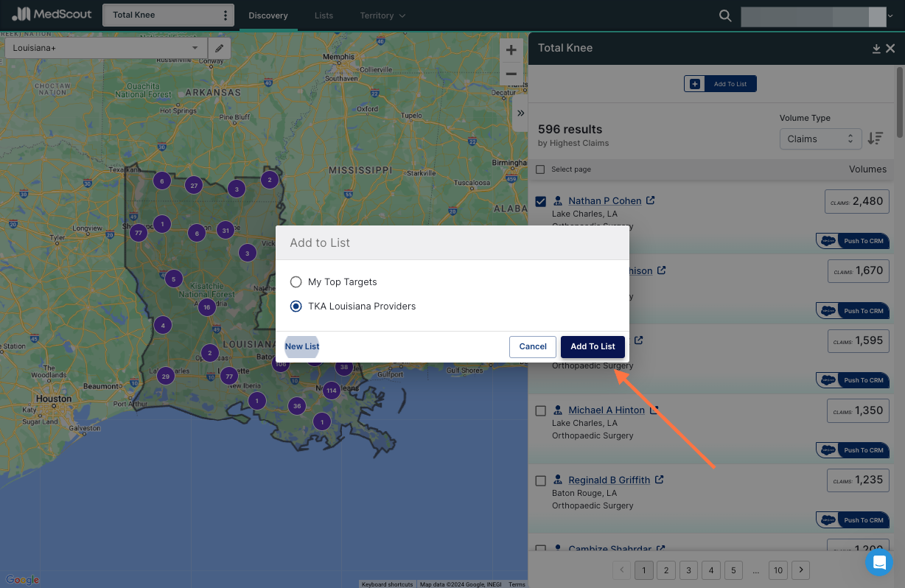905x588 pixels.
Task: Click the results panel vertical scrollbar
Action: [x=899, y=102]
